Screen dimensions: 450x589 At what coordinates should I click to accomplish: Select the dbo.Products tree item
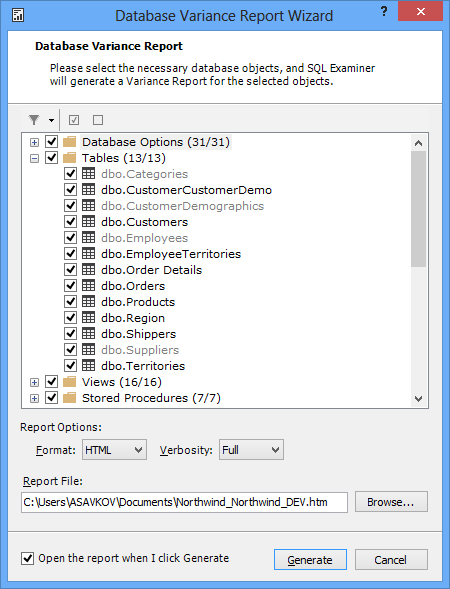pyautogui.click(x=138, y=302)
